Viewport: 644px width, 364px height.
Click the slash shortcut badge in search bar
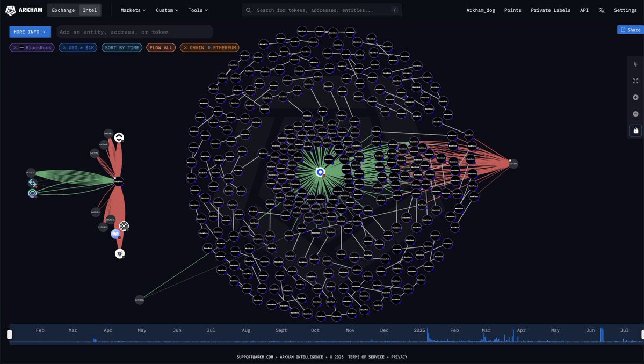[x=395, y=10]
